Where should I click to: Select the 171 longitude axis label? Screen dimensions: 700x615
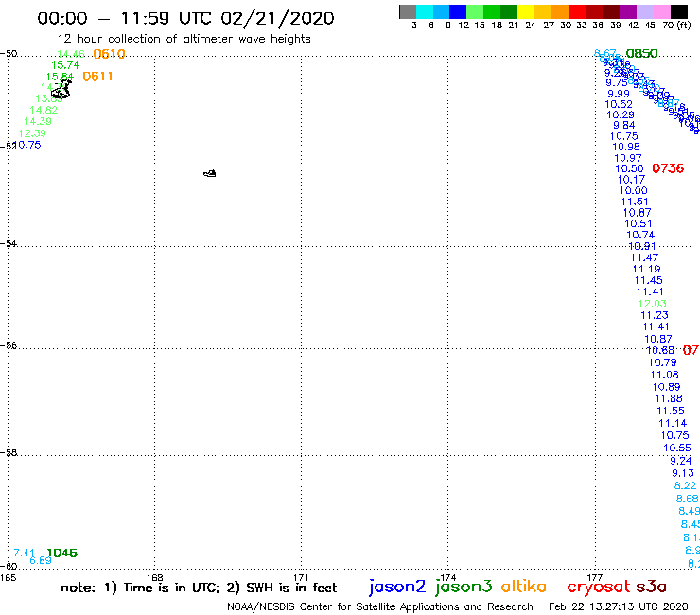point(301,577)
